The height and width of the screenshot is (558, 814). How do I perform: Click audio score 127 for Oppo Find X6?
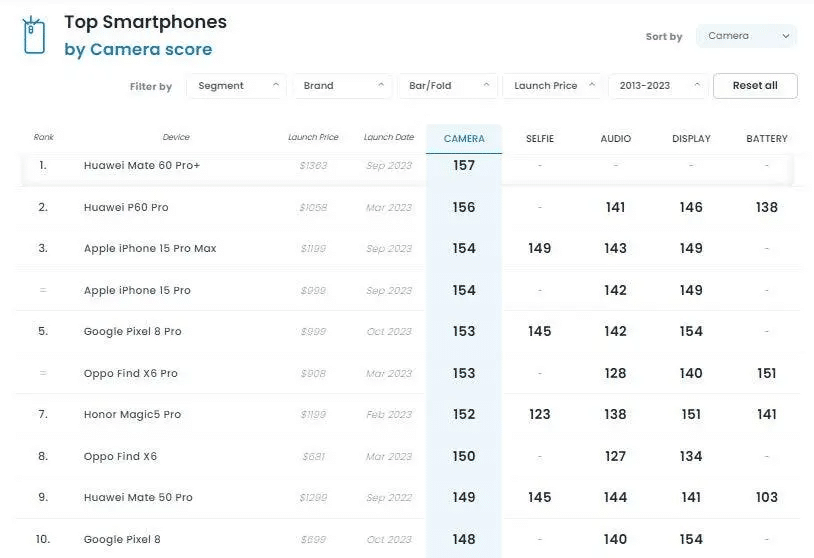click(x=615, y=456)
